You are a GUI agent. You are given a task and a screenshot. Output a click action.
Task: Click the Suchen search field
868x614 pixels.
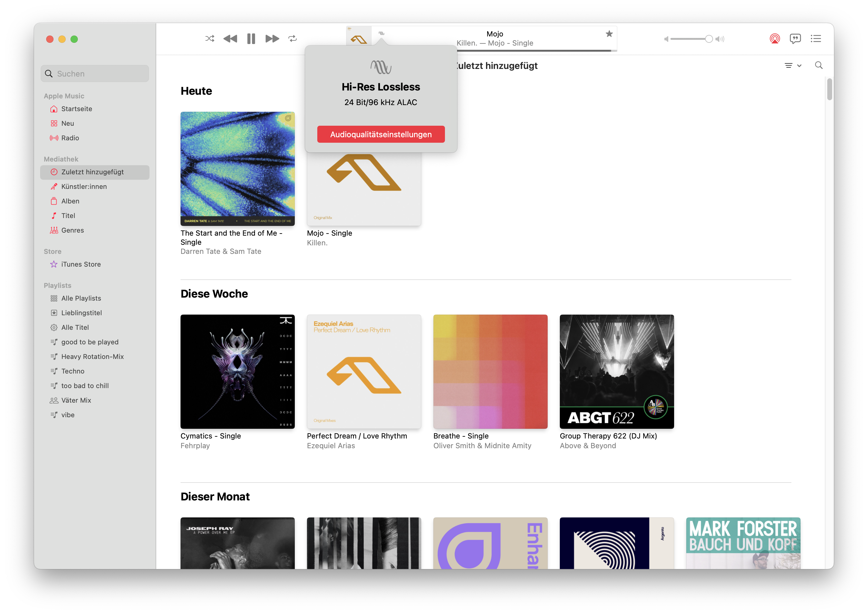click(95, 74)
